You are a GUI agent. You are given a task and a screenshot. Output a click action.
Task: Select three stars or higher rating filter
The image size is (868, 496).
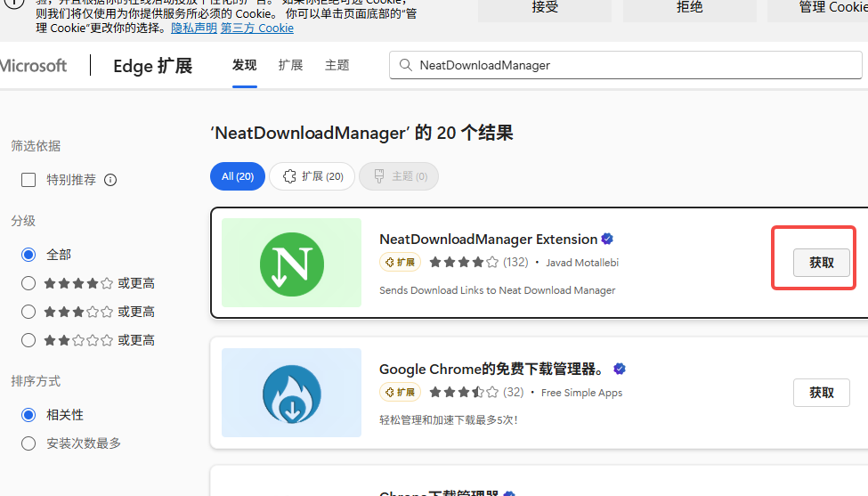[28, 312]
